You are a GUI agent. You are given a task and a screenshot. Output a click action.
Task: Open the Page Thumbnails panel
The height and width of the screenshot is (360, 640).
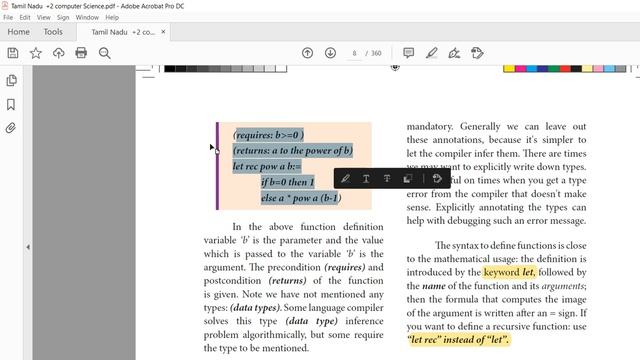[x=11, y=80]
